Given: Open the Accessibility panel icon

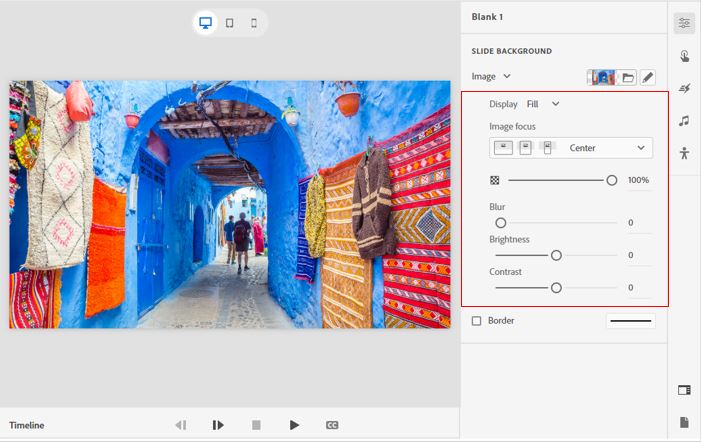Looking at the screenshot, I should click(684, 153).
